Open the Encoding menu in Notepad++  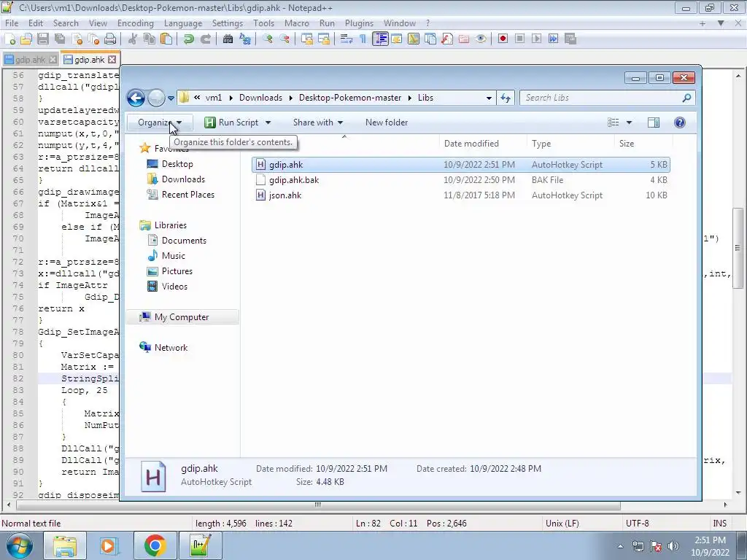point(135,23)
